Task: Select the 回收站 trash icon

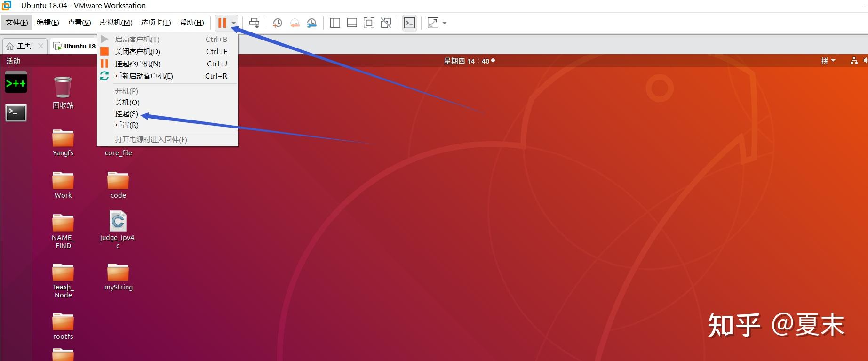Action: [x=63, y=93]
